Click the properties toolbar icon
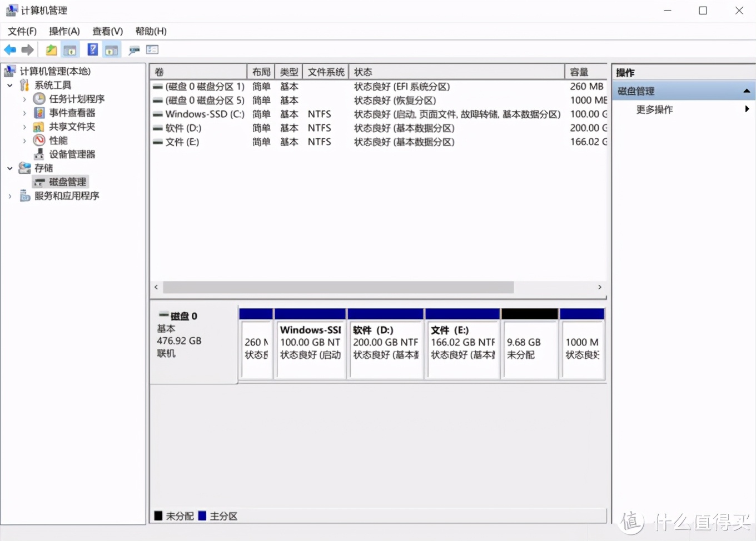This screenshot has height=541, width=756. tap(133, 49)
